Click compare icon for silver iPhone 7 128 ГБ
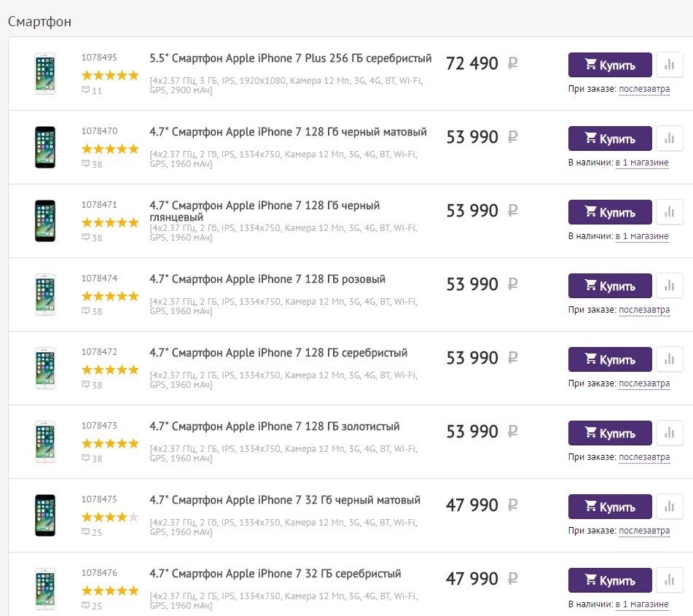The width and height of the screenshot is (693, 616). 669,359
